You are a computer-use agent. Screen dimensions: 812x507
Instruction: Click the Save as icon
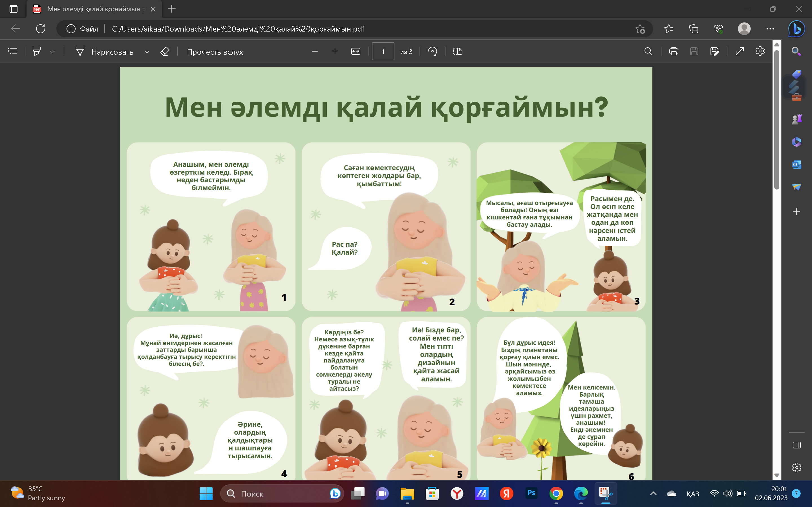click(x=714, y=51)
